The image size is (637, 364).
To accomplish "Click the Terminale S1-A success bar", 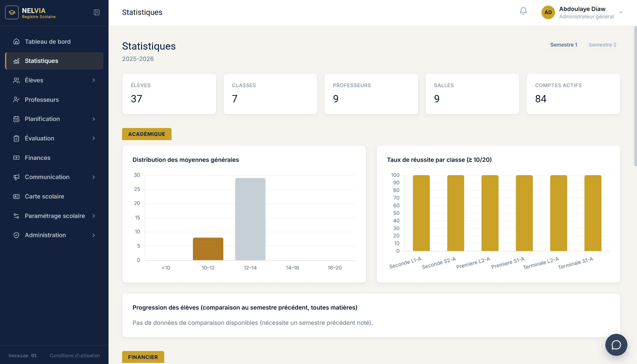I will click(593, 213).
